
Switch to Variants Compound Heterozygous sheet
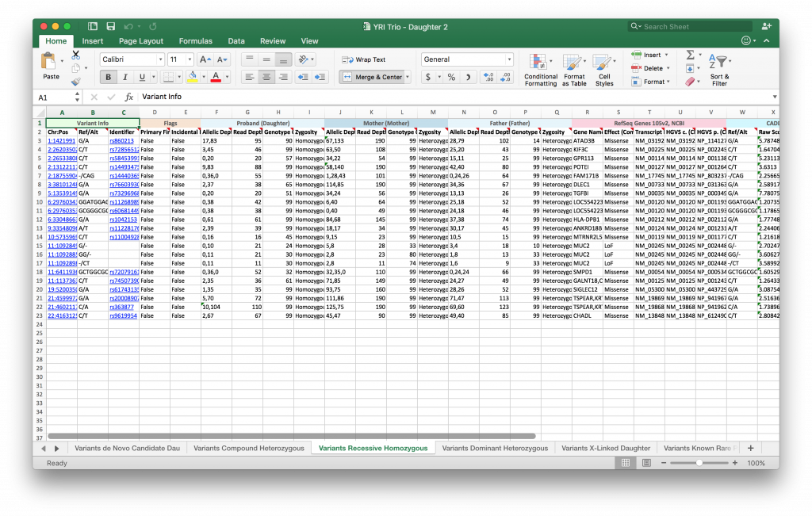248,448
